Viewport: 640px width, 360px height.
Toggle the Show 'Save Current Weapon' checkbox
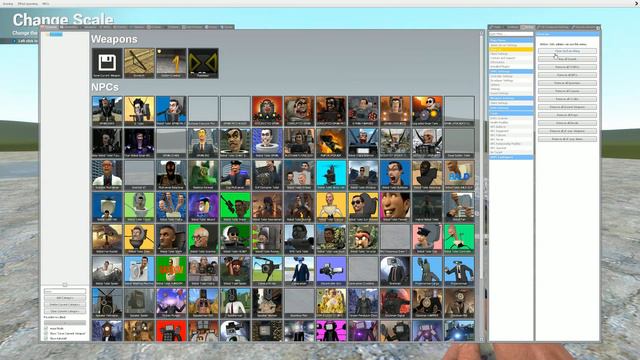46,333
